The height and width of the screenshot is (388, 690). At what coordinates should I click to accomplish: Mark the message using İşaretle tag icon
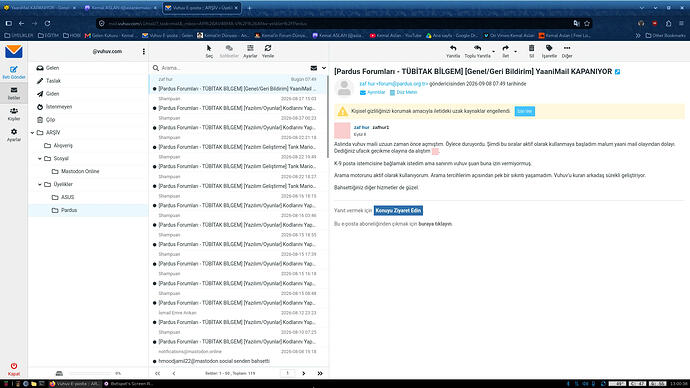point(549,51)
